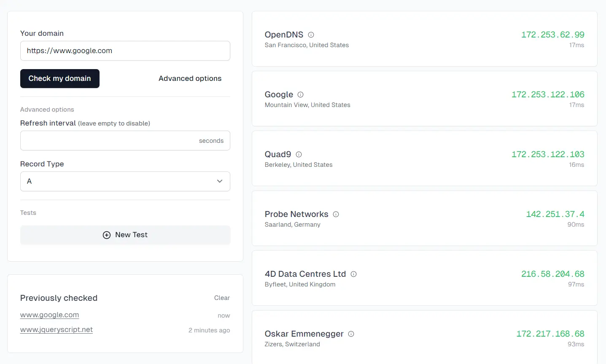Collapse the Tests section under New Test
This screenshot has height=364, width=606.
(28, 213)
